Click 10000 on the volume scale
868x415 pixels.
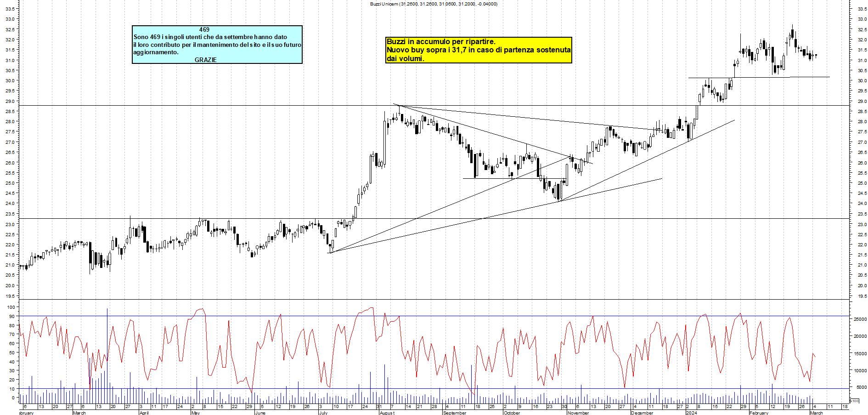coord(860,371)
